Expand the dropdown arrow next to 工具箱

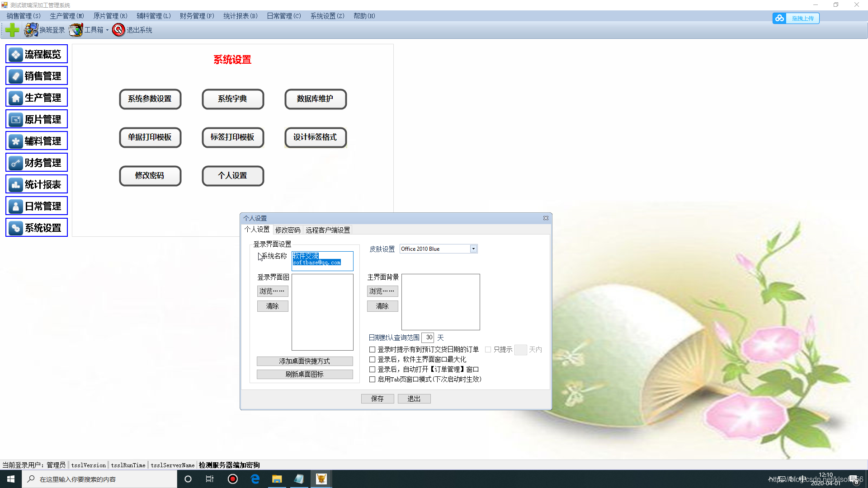[107, 30]
